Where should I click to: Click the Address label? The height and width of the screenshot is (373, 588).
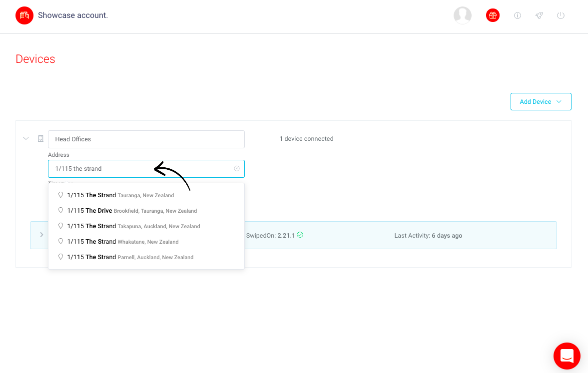(58, 155)
